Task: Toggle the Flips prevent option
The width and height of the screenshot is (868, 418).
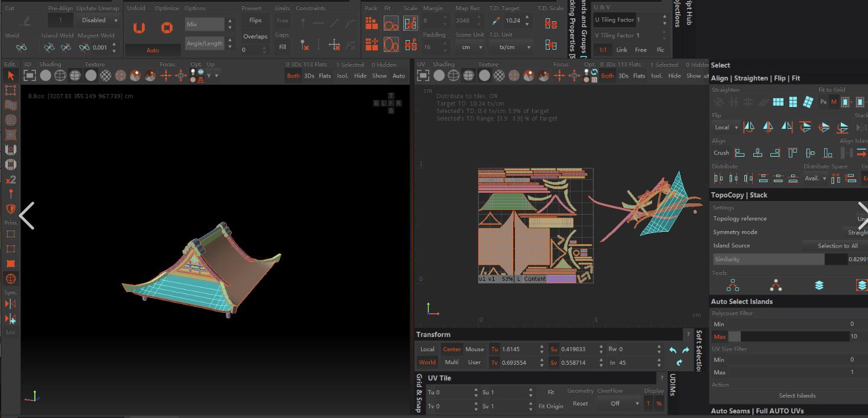Action: pyautogui.click(x=255, y=20)
